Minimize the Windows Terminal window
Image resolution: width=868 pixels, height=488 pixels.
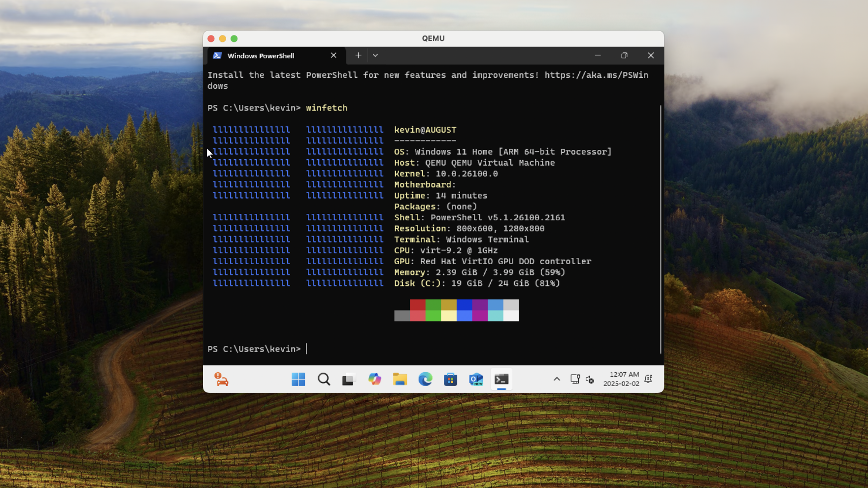click(598, 56)
